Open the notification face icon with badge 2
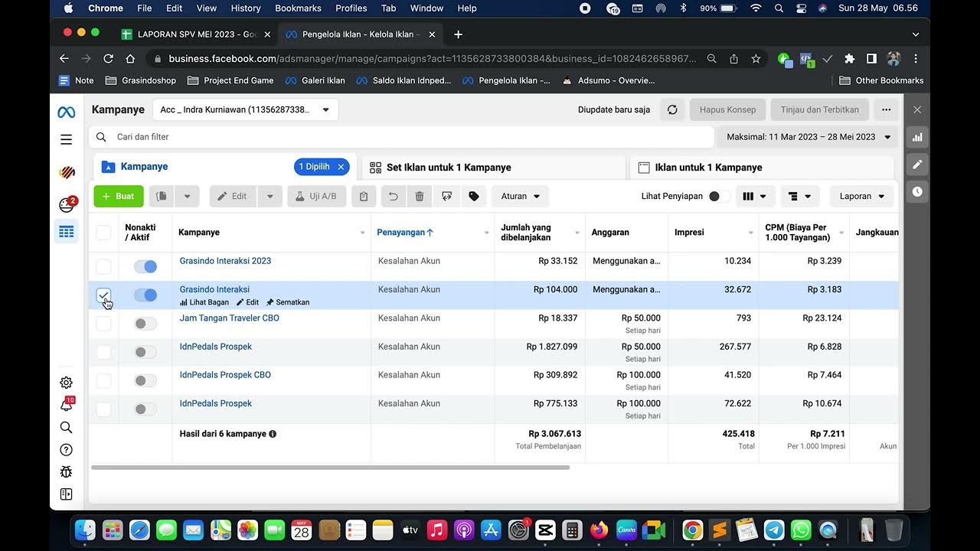The width and height of the screenshot is (980, 551). [67, 204]
